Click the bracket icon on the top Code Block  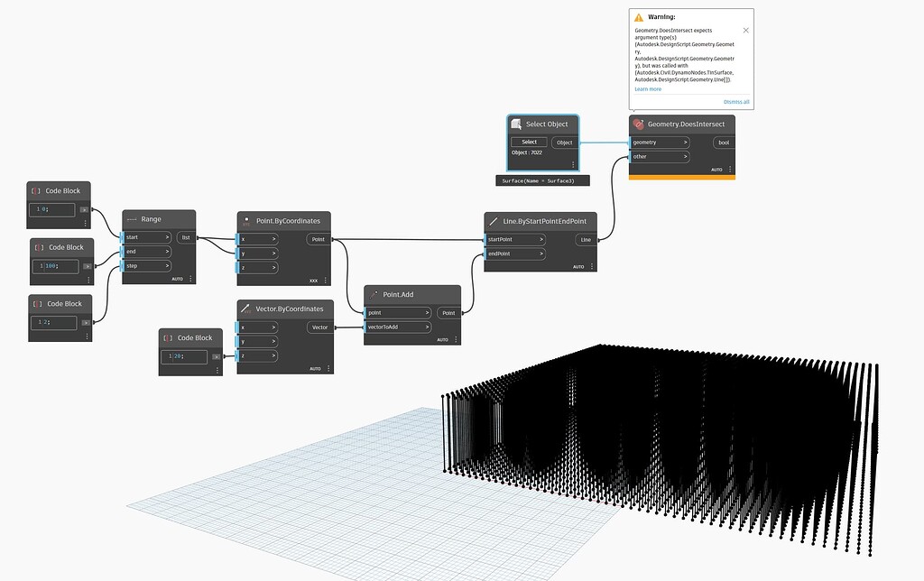pyautogui.click(x=35, y=190)
